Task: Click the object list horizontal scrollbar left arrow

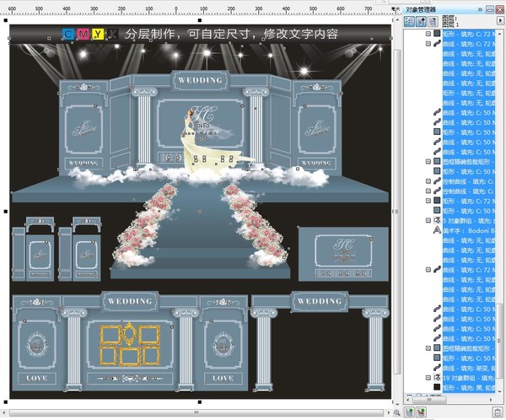Action: (407, 400)
